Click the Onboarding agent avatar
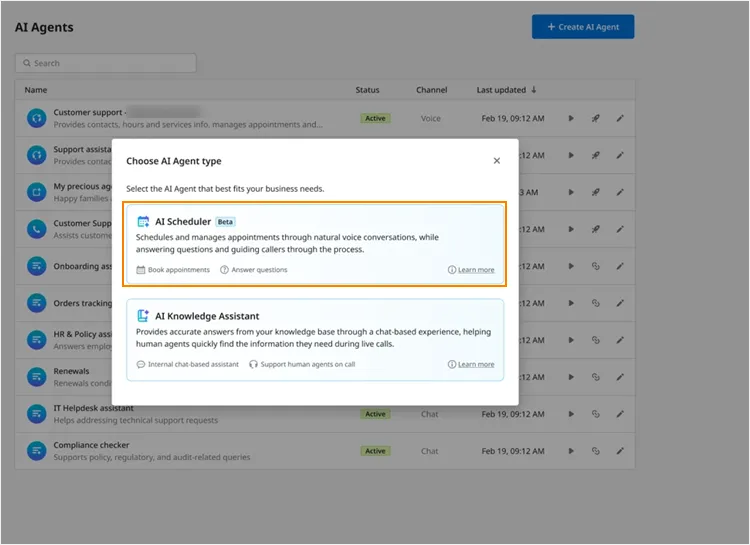The width and height of the screenshot is (750, 545). pyautogui.click(x=36, y=266)
